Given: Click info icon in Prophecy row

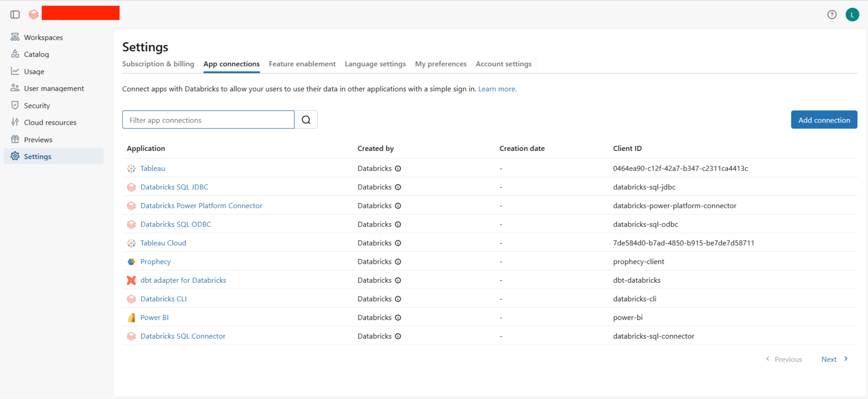Looking at the screenshot, I should (398, 262).
